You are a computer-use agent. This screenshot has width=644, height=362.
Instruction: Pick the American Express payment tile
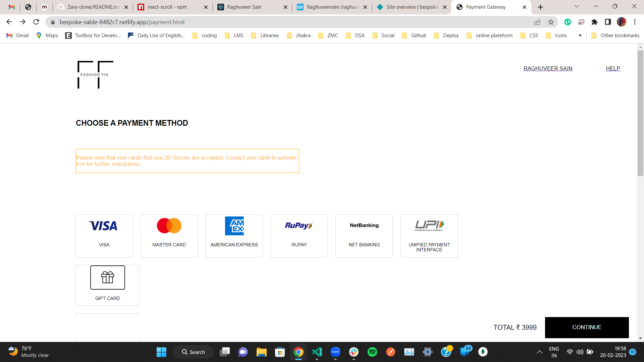click(234, 236)
